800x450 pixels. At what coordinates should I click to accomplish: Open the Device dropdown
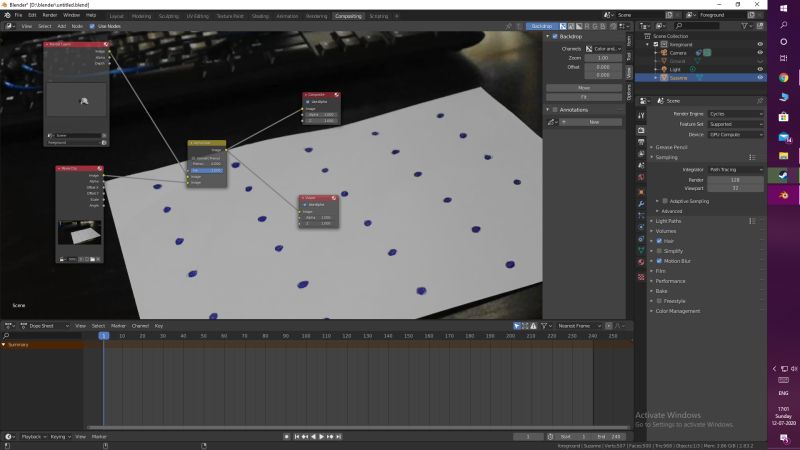pyautogui.click(x=736, y=135)
